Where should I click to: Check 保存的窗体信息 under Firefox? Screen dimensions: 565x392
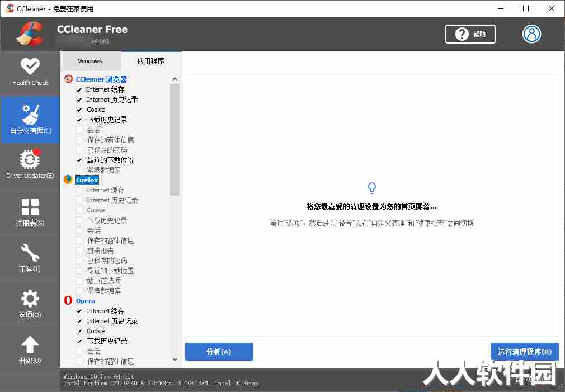tap(79, 240)
